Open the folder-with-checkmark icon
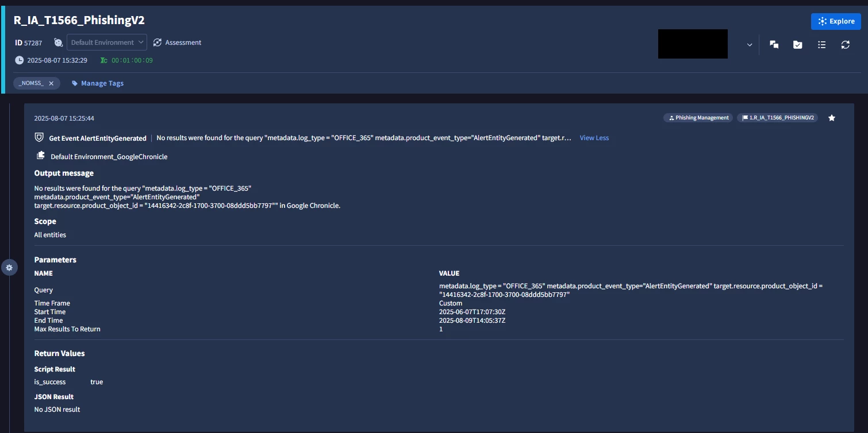 coord(798,45)
